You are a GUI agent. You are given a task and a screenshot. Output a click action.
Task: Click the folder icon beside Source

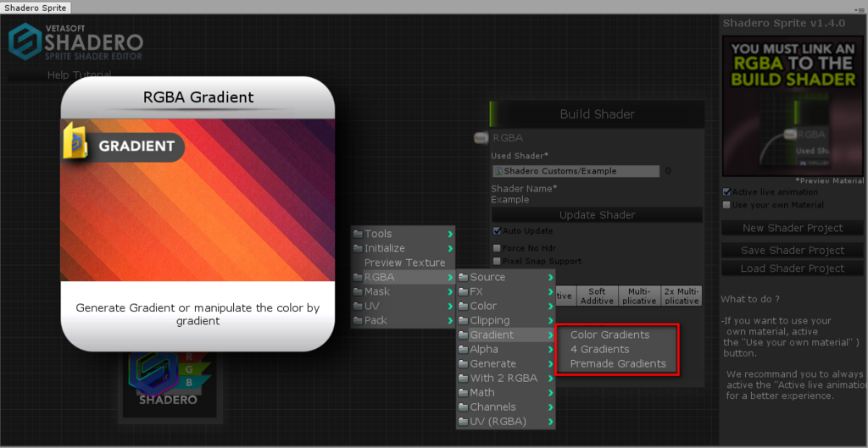click(464, 277)
